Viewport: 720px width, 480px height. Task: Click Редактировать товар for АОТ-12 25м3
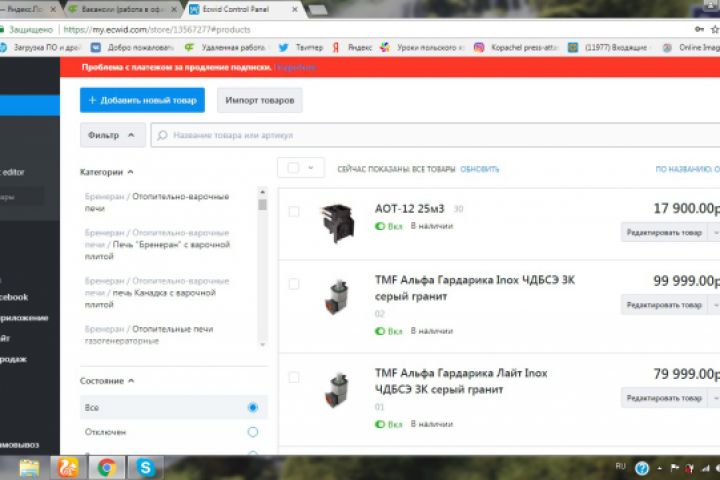(664, 232)
